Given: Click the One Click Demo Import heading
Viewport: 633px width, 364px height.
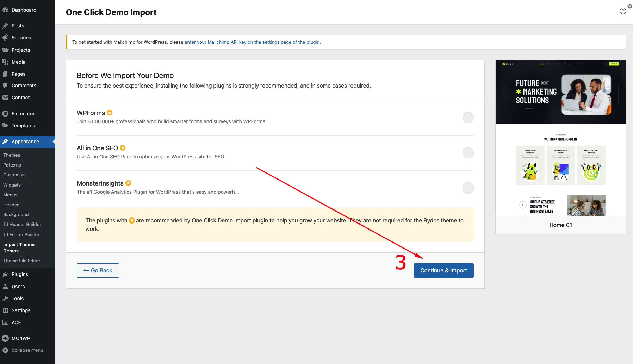Looking at the screenshot, I should [111, 12].
